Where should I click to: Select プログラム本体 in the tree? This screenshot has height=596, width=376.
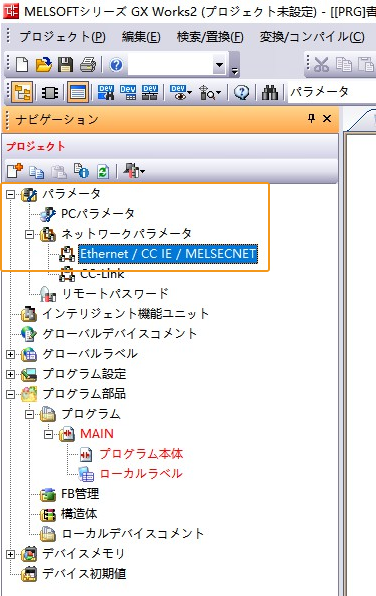pos(141,454)
